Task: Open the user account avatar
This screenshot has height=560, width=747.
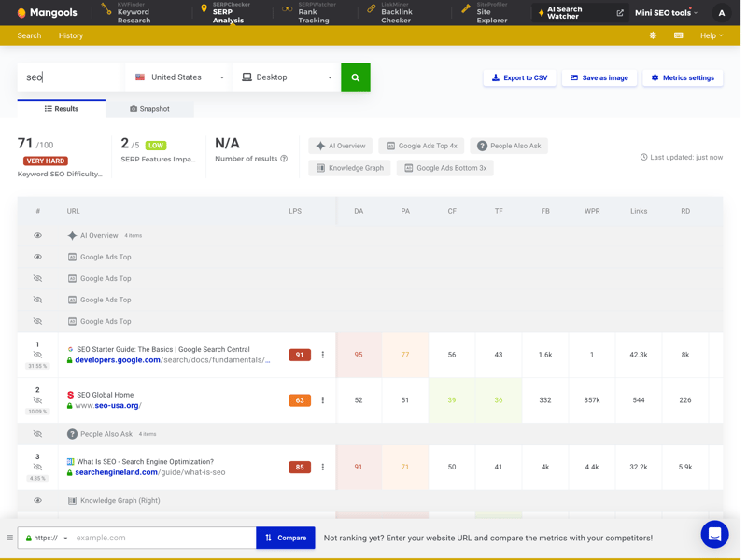Action: click(721, 13)
